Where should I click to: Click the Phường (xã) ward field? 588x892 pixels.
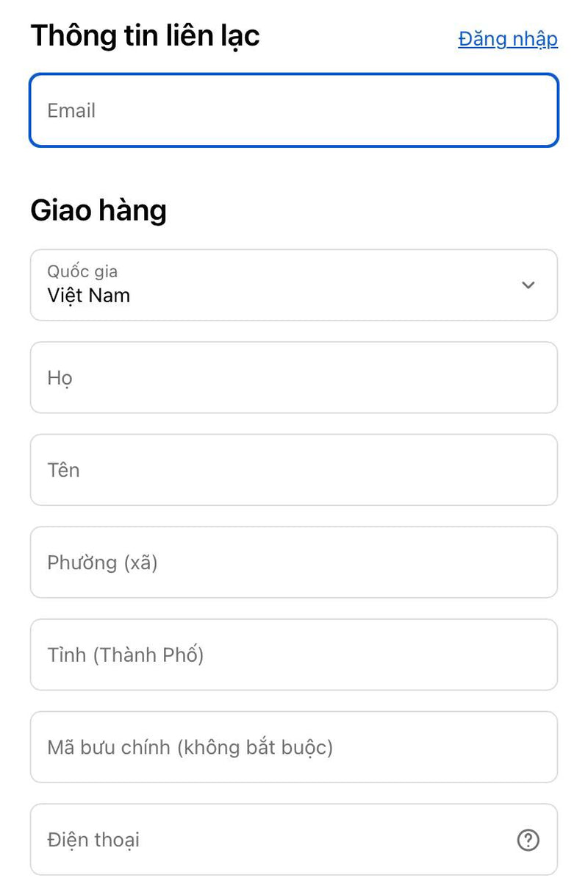[x=294, y=563]
